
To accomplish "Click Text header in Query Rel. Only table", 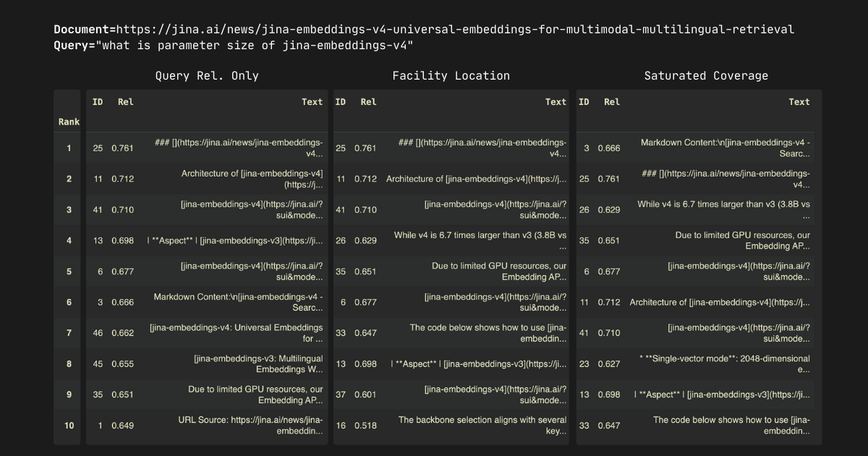I will (312, 102).
